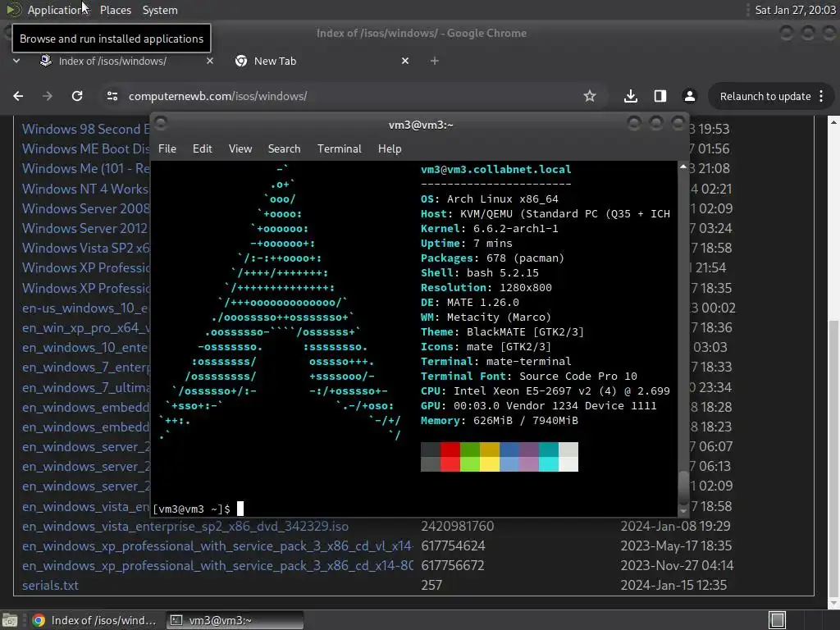
Task: Close the Index of /isos/windows/ tab
Action: click(210, 61)
